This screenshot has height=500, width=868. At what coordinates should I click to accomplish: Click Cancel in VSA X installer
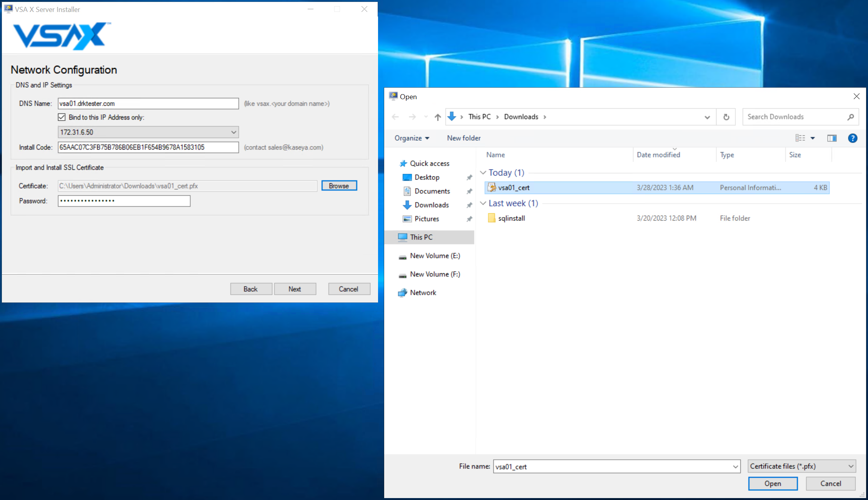click(x=349, y=289)
